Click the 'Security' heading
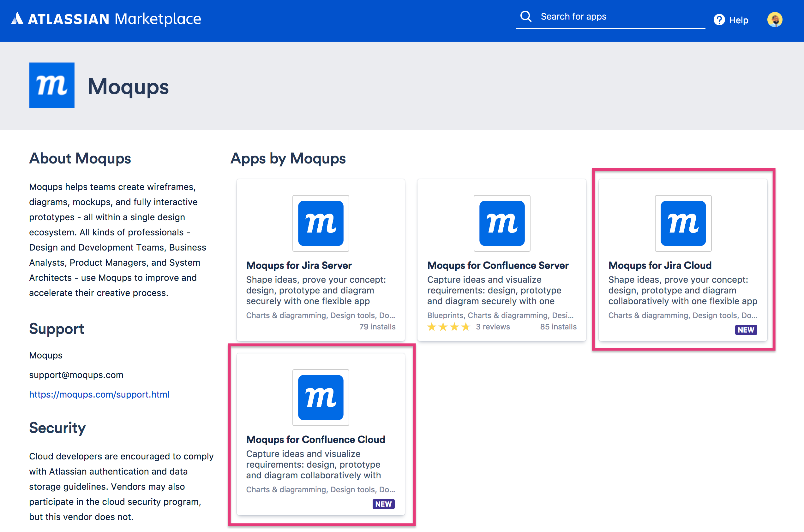The image size is (804, 532). (x=57, y=428)
